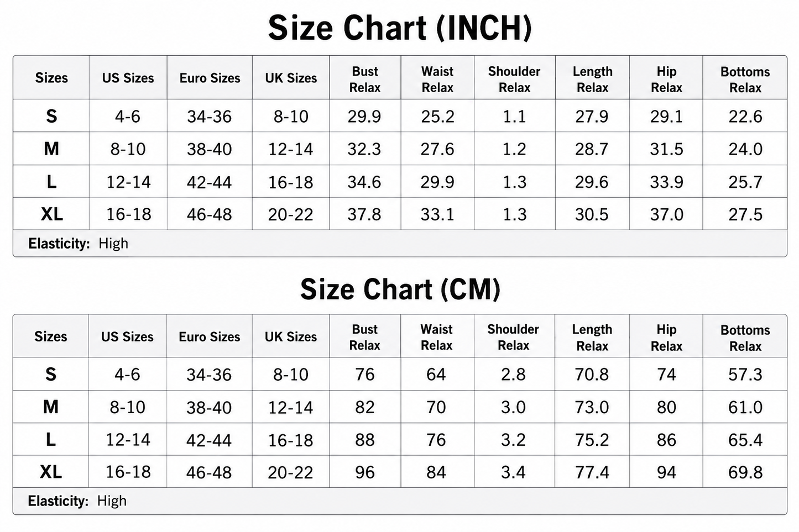Click the 69.8 bottoms value for XL

(745, 472)
